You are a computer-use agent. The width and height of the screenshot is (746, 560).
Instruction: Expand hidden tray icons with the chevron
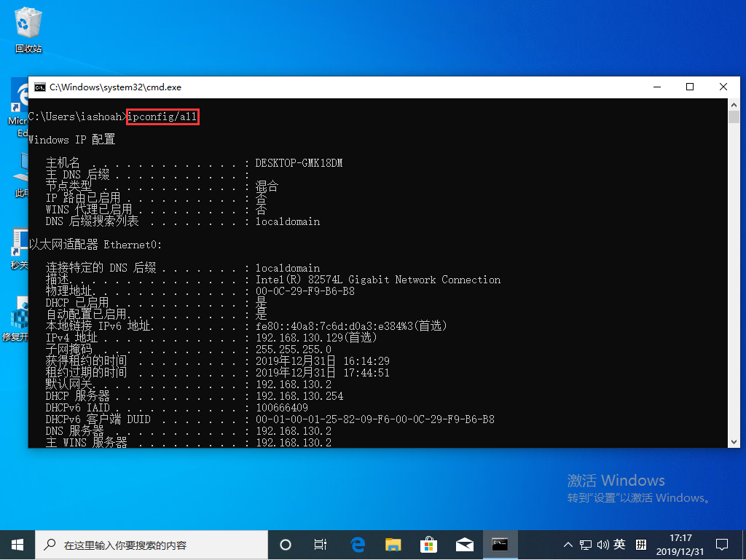point(568,545)
